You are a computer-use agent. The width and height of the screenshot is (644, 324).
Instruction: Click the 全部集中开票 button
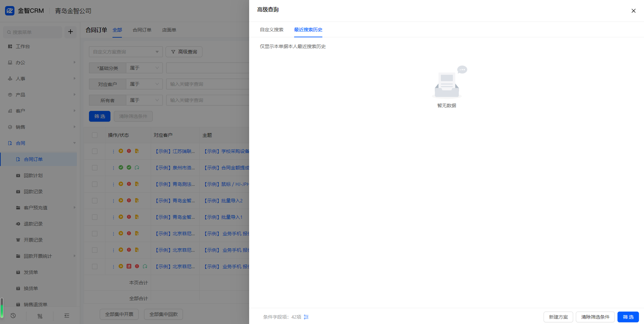coord(119,314)
